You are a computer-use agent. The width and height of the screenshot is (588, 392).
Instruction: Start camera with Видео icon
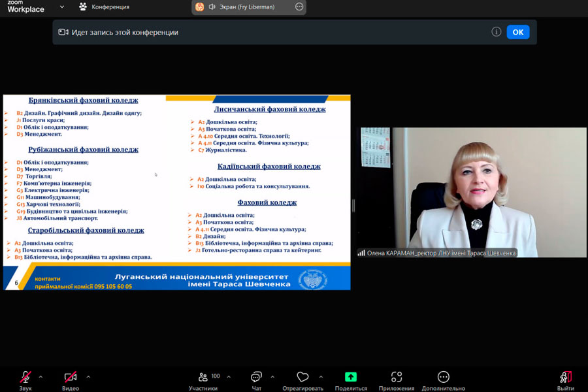(71, 376)
